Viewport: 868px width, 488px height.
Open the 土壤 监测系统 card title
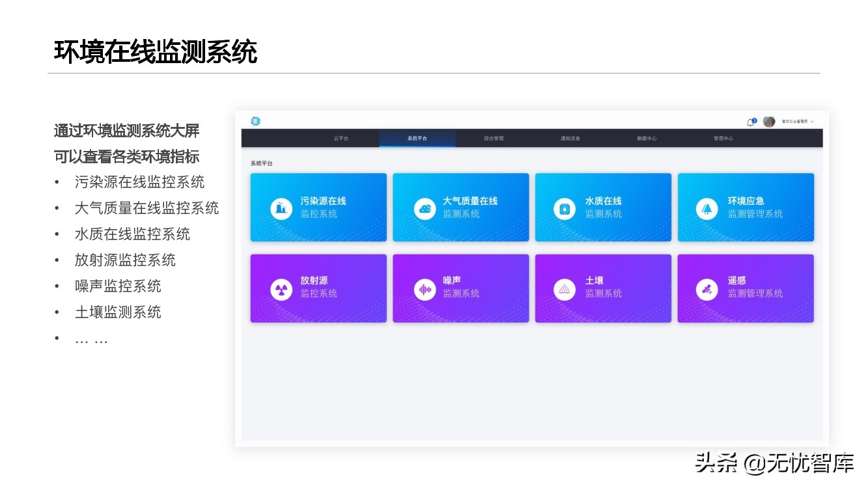point(604,287)
